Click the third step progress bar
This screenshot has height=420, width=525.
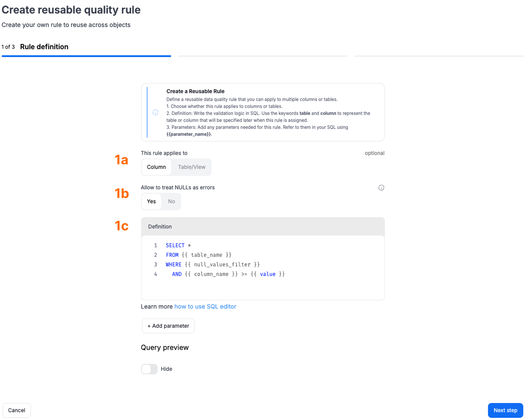pos(439,56)
